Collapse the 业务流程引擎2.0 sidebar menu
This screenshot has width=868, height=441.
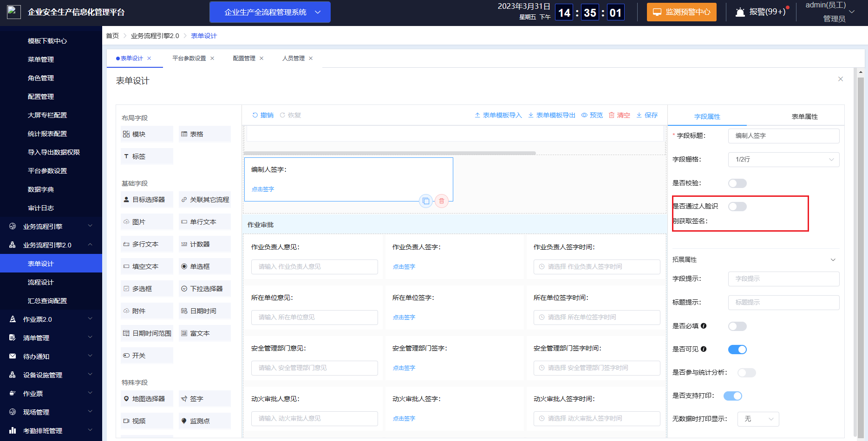click(51, 245)
